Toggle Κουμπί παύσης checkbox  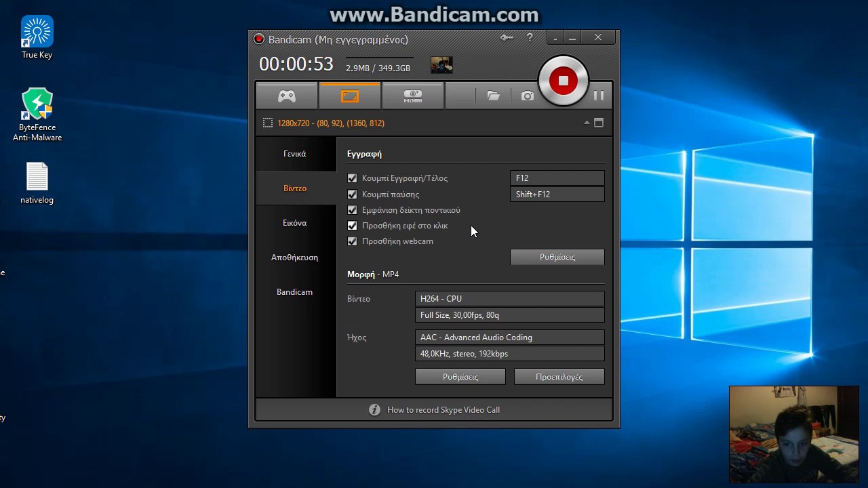(352, 195)
